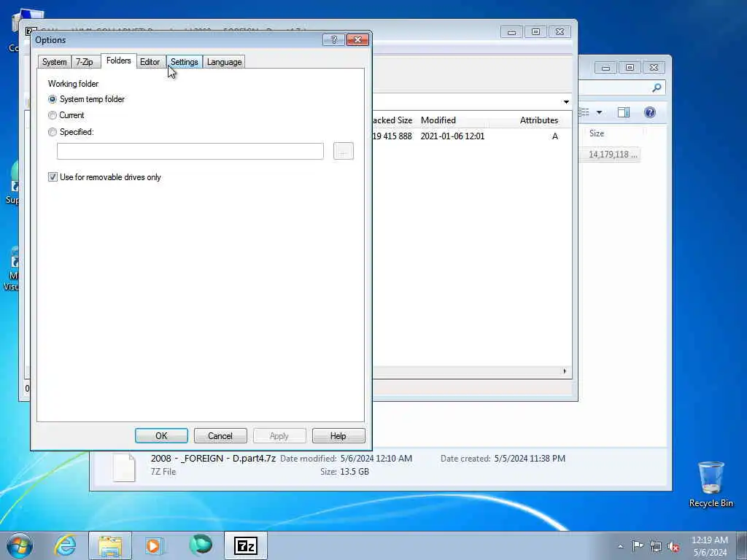Image resolution: width=747 pixels, height=560 pixels.
Task: Confirm the Options dialog with OK
Action: [x=161, y=436]
